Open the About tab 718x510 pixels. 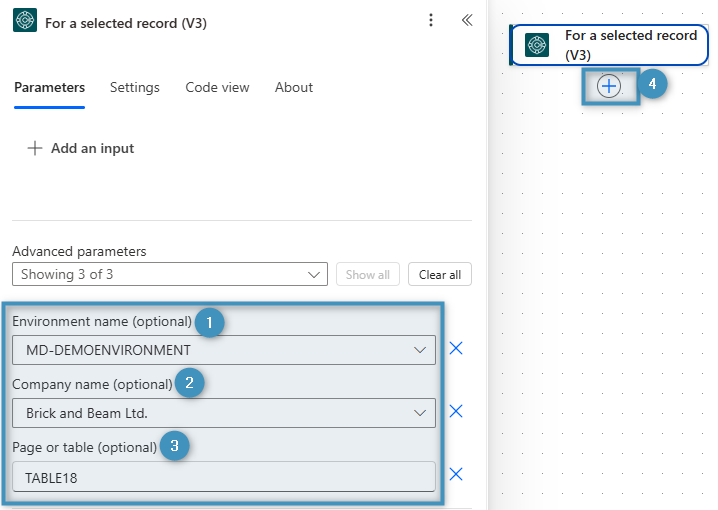click(294, 87)
